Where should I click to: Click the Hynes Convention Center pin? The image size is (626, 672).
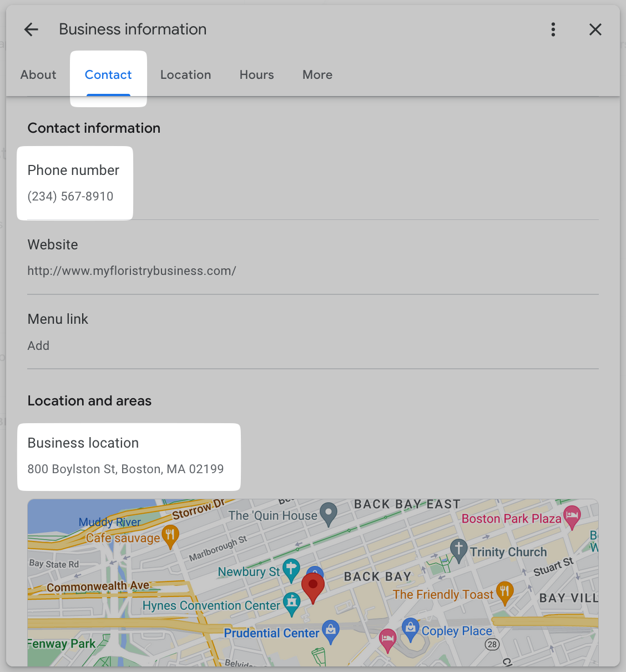pyautogui.click(x=291, y=603)
